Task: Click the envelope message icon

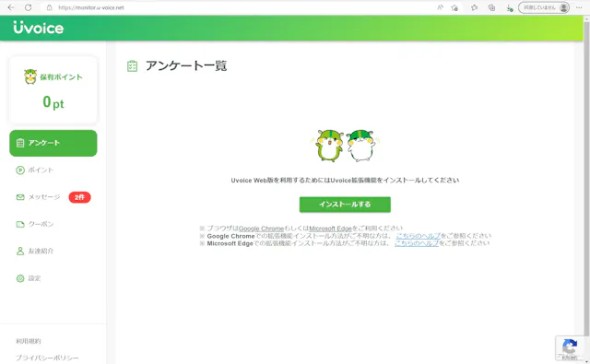Action: click(20, 197)
